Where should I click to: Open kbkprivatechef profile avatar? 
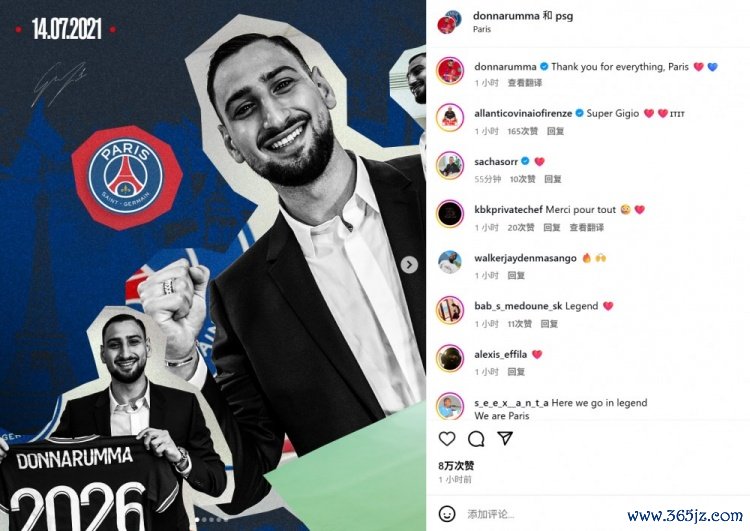(x=450, y=213)
